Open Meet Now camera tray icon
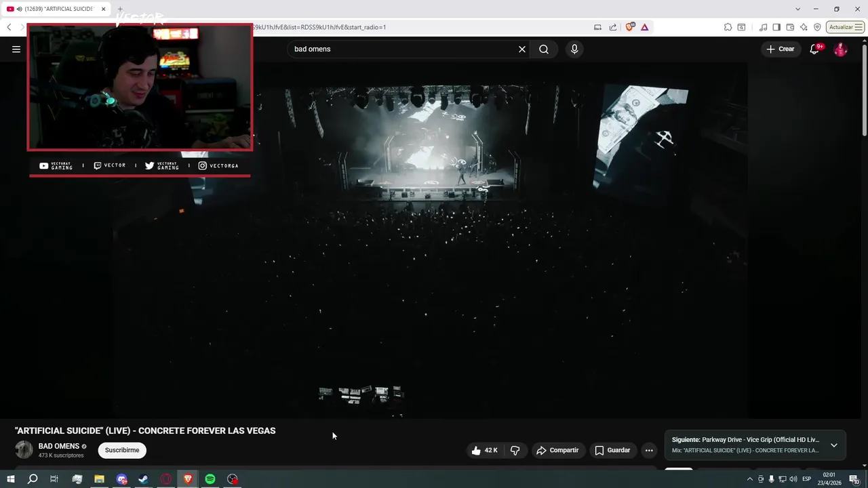Screen dimensions: 868x488 761,479
